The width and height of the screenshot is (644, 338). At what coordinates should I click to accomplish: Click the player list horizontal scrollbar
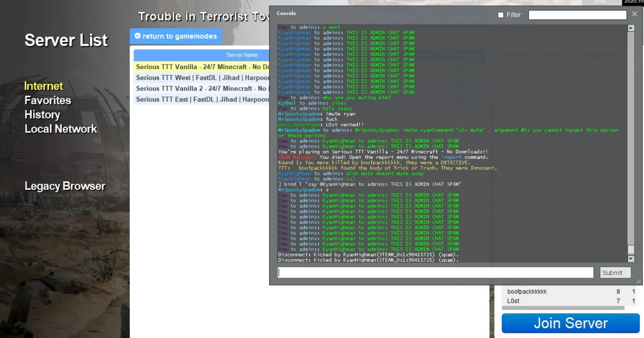563,308
